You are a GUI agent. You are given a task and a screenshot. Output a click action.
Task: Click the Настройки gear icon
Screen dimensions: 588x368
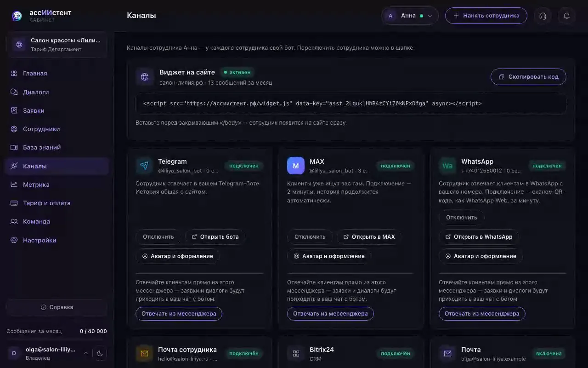[14, 240]
